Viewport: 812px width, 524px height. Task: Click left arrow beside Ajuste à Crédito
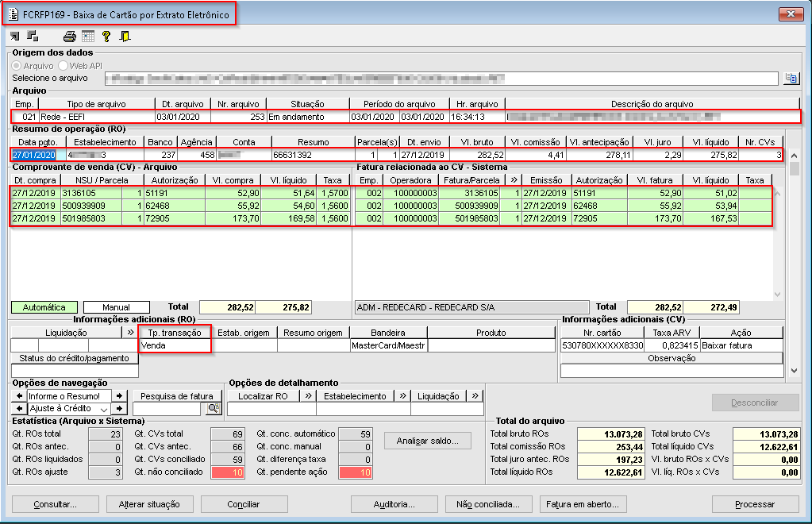(x=20, y=409)
